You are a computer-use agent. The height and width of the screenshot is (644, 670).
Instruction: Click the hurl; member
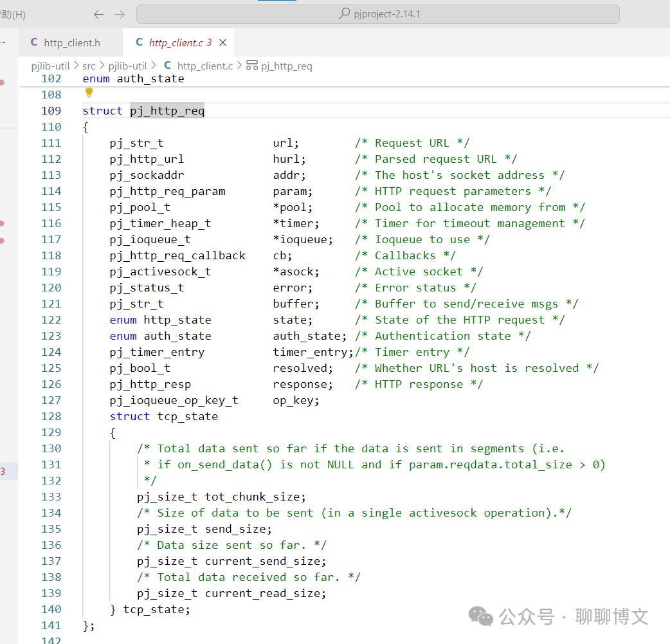click(x=289, y=159)
